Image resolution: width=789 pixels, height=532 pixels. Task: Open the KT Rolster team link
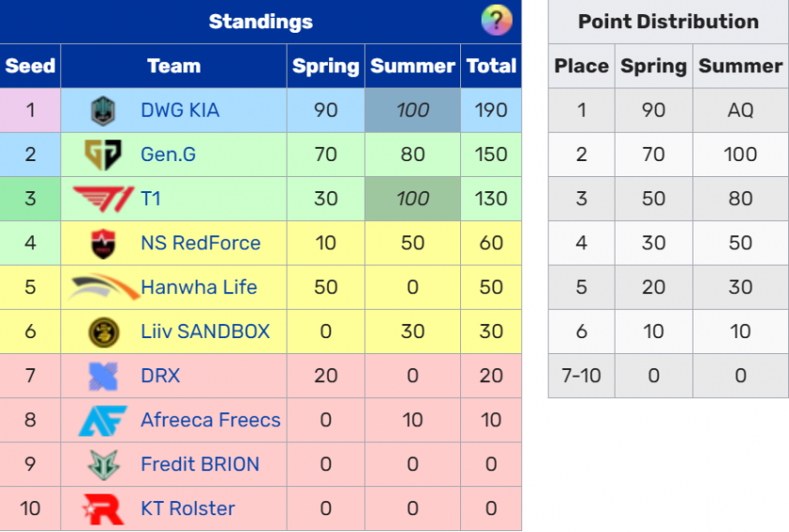point(187,509)
